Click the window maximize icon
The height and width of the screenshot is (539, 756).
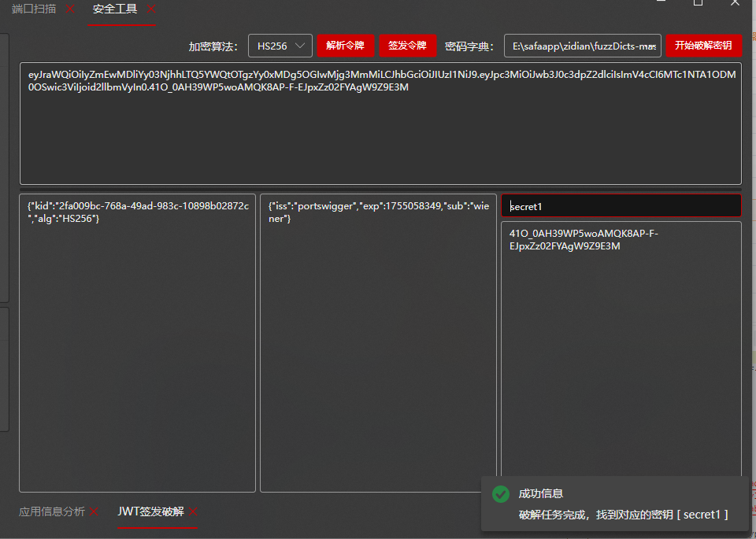point(697,4)
